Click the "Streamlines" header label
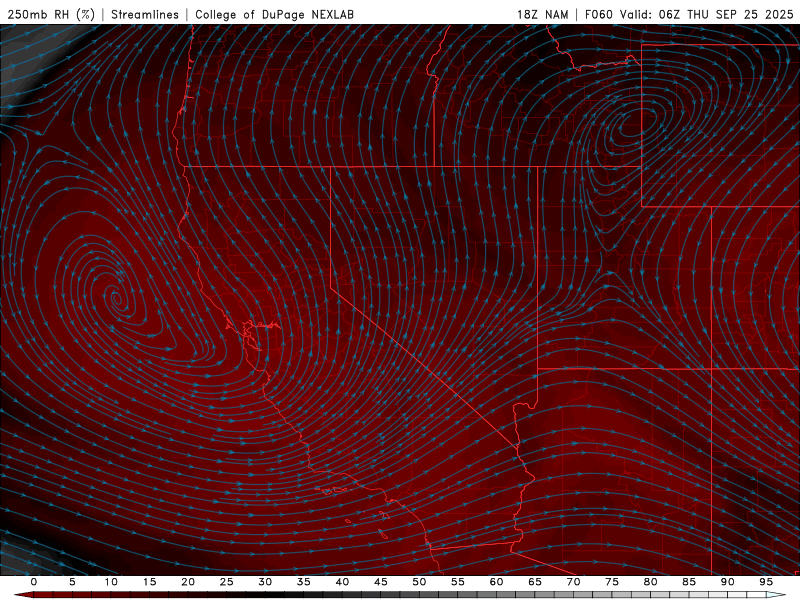The width and height of the screenshot is (800, 600). (145, 14)
